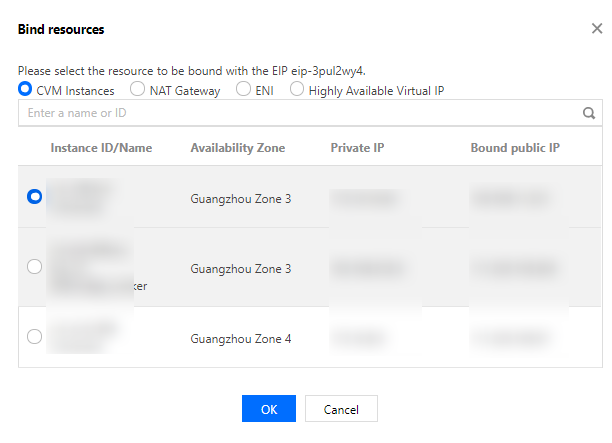Choose the Guangzhou Zone 4 instance radio
Screen dimensions: 612x443
click(x=35, y=337)
